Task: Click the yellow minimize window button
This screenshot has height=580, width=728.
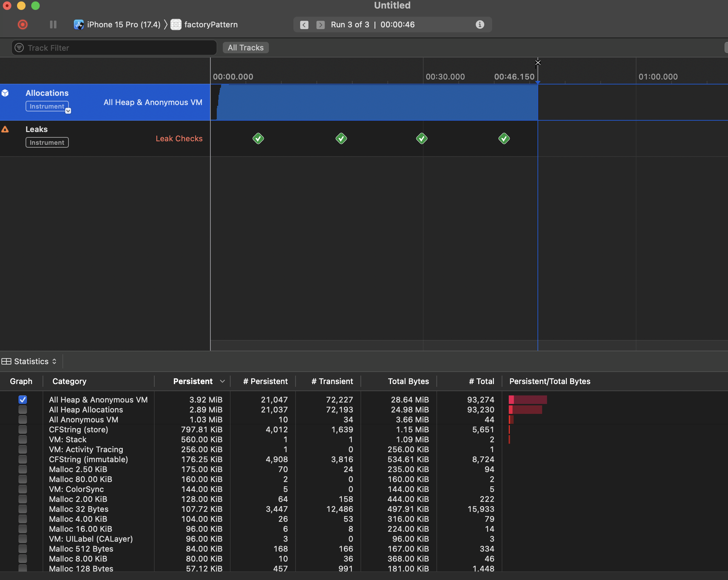Action: click(21, 5)
